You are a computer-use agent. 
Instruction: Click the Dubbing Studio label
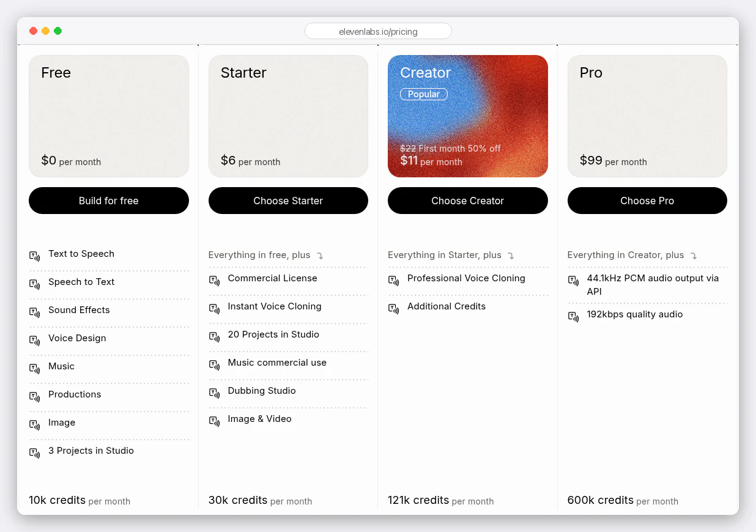pyautogui.click(x=262, y=391)
